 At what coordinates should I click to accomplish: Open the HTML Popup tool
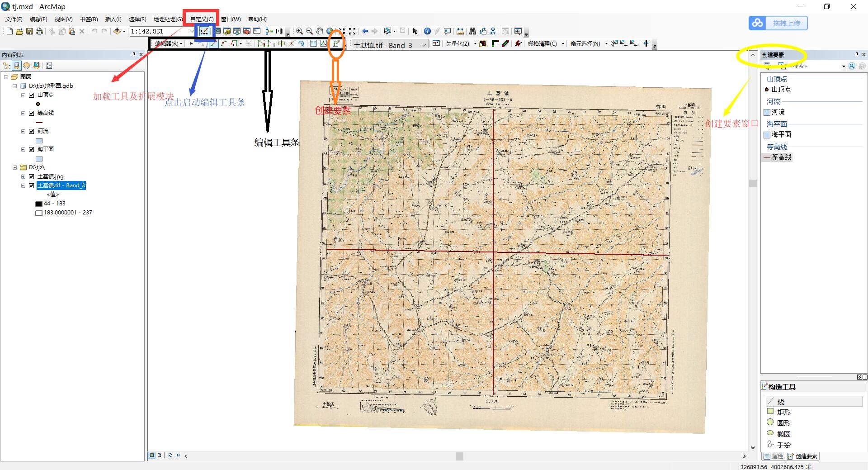448,31
